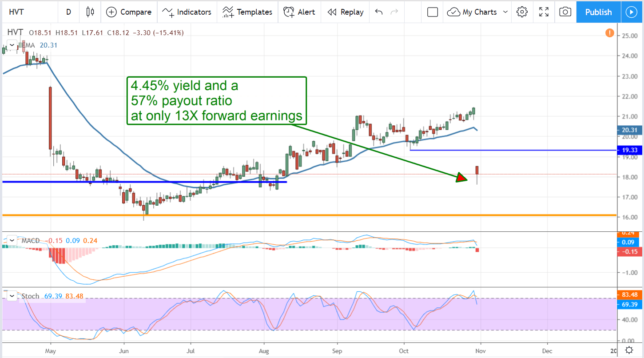
Task: Start Replay mode
Action: click(345, 12)
